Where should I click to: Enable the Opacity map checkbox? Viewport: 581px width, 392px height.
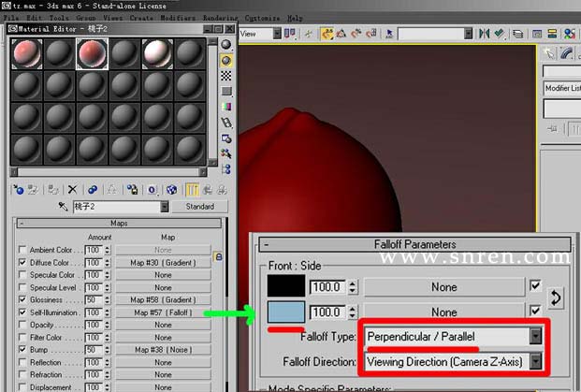click(x=22, y=325)
